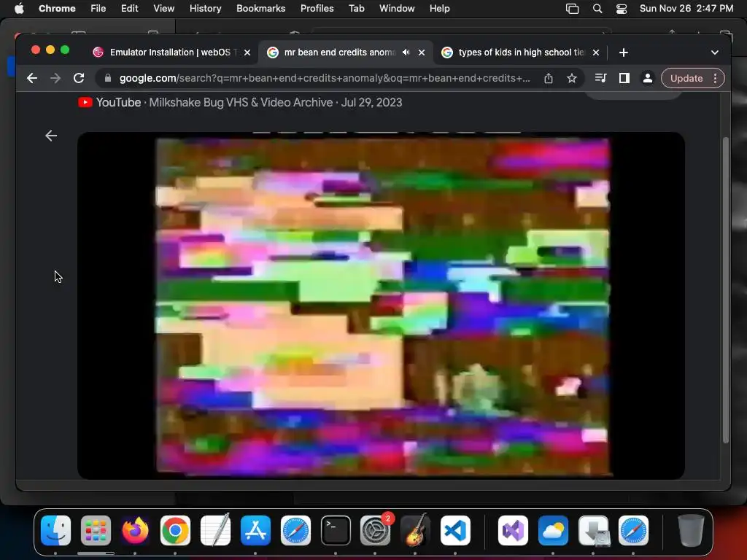Click the address bar URL field
The height and width of the screenshot is (560, 747).
click(x=325, y=78)
